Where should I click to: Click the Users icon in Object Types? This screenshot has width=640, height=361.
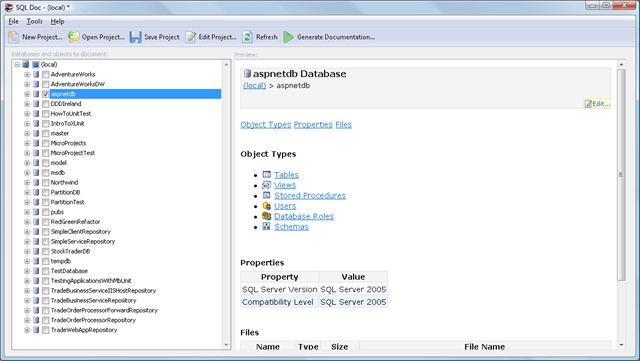pyautogui.click(x=267, y=206)
